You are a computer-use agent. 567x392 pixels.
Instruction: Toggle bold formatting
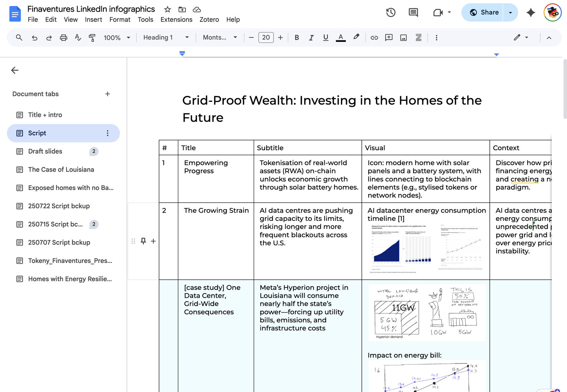click(297, 38)
